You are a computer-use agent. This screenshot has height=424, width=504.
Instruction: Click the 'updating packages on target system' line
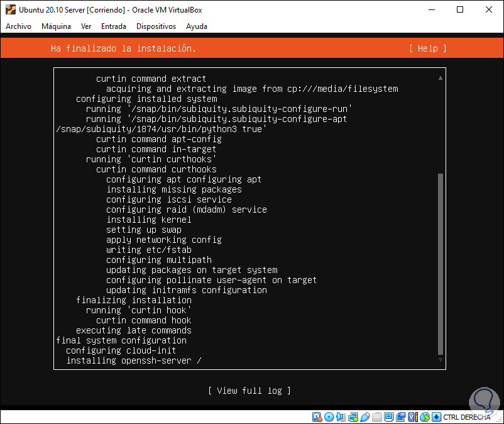coord(192,270)
